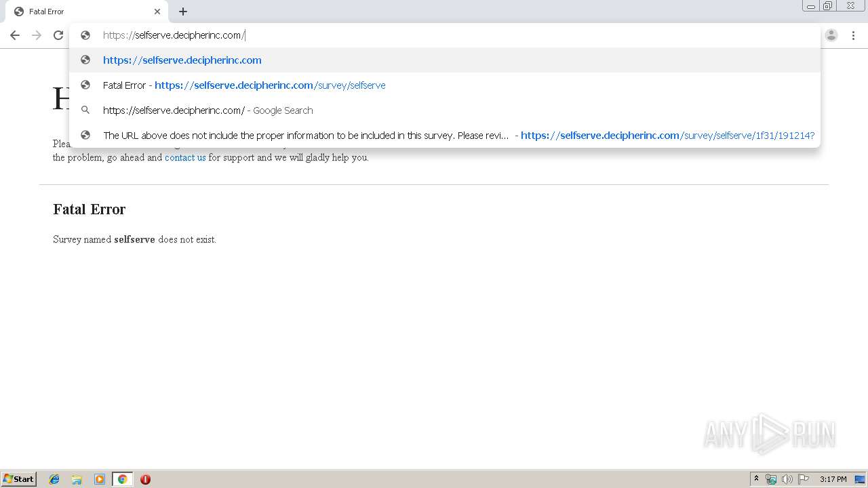The width and height of the screenshot is (868, 488).
Task: Minimize the Chrome window
Action: [810, 6]
